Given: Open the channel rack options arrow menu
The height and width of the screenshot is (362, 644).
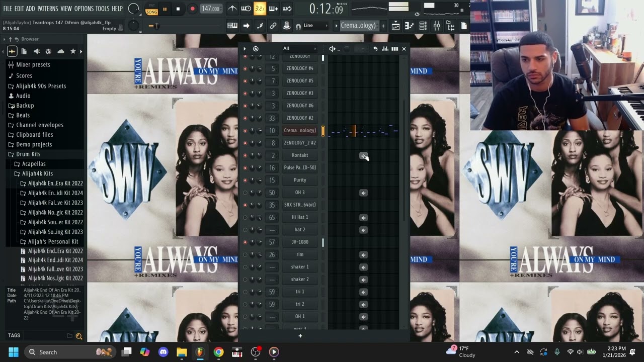Looking at the screenshot, I should tap(245, 49).
